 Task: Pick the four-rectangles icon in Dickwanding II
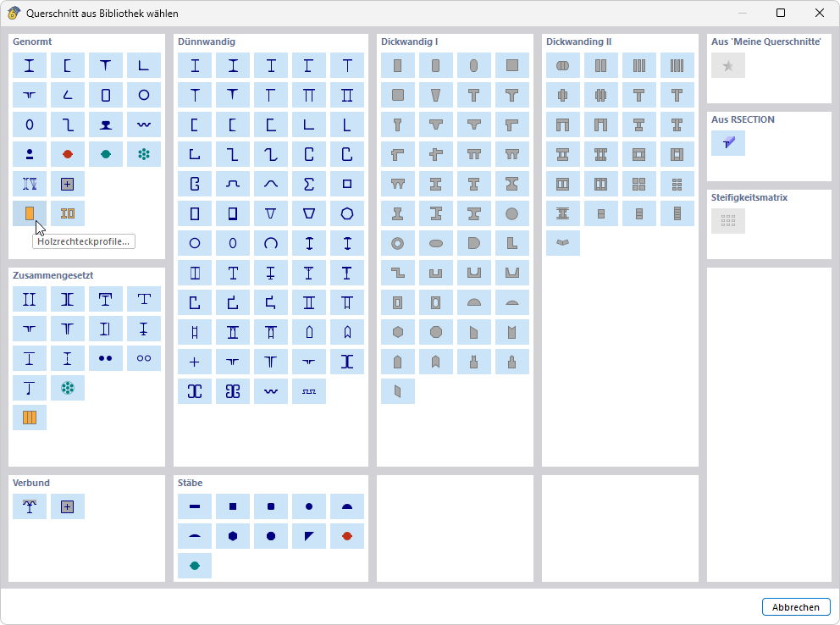pyautogui.click(x=677, y=65)
